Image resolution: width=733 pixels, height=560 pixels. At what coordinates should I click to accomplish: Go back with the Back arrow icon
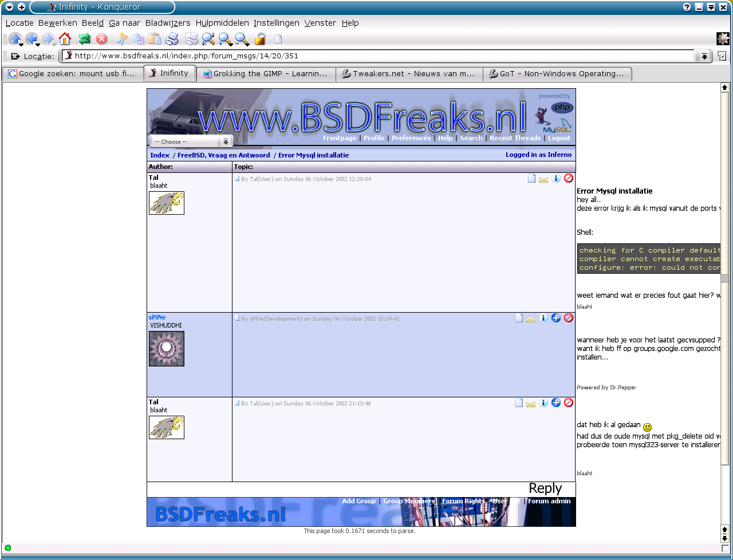[x=31, y=39]
